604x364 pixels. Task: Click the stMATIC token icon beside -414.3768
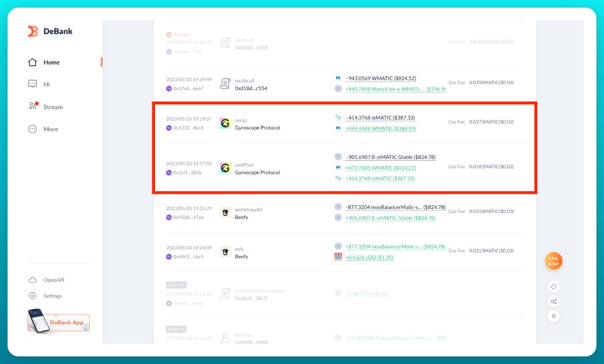[x=338, y=117]
